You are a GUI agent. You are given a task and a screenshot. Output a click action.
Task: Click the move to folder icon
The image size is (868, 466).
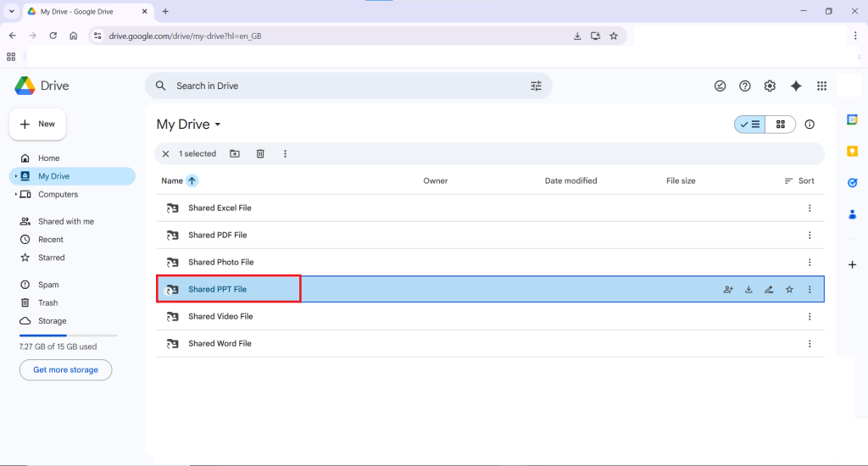235,154
